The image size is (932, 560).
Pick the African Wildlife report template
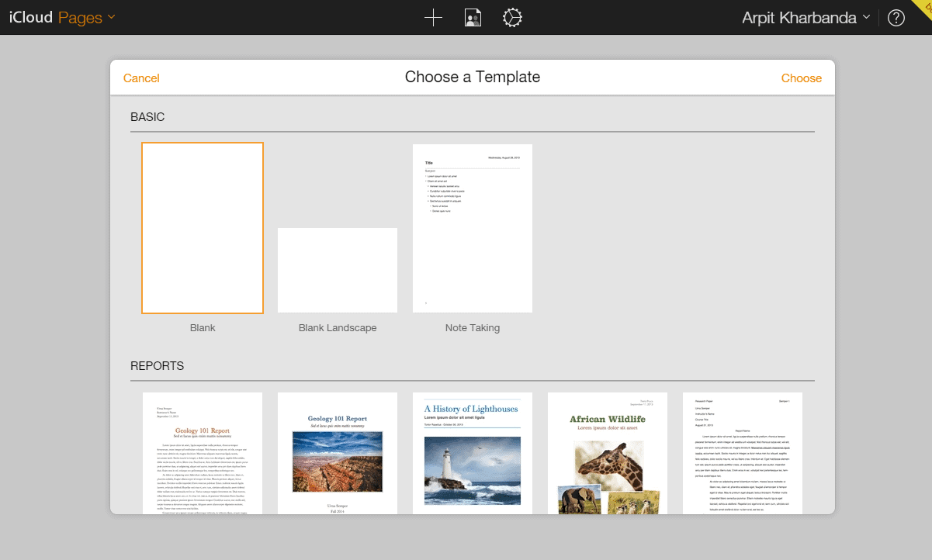[x=608, y=452]
